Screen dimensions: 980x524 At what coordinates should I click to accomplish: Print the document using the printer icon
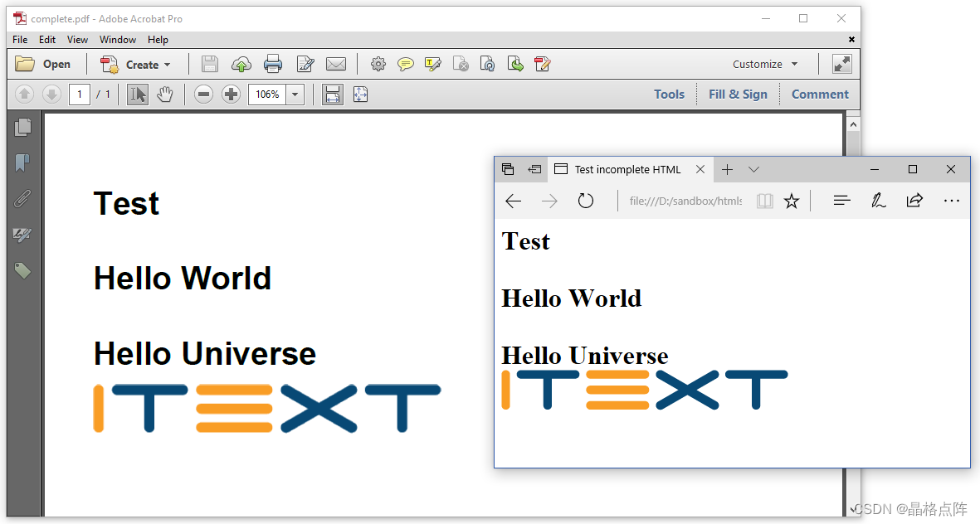tap(273, 64)
